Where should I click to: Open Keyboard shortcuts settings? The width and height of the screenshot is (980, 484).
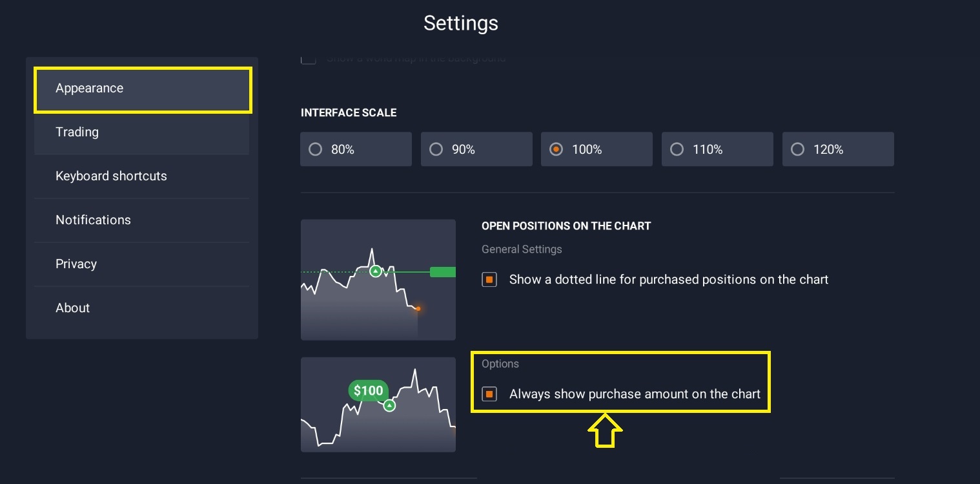coord(141,176)
